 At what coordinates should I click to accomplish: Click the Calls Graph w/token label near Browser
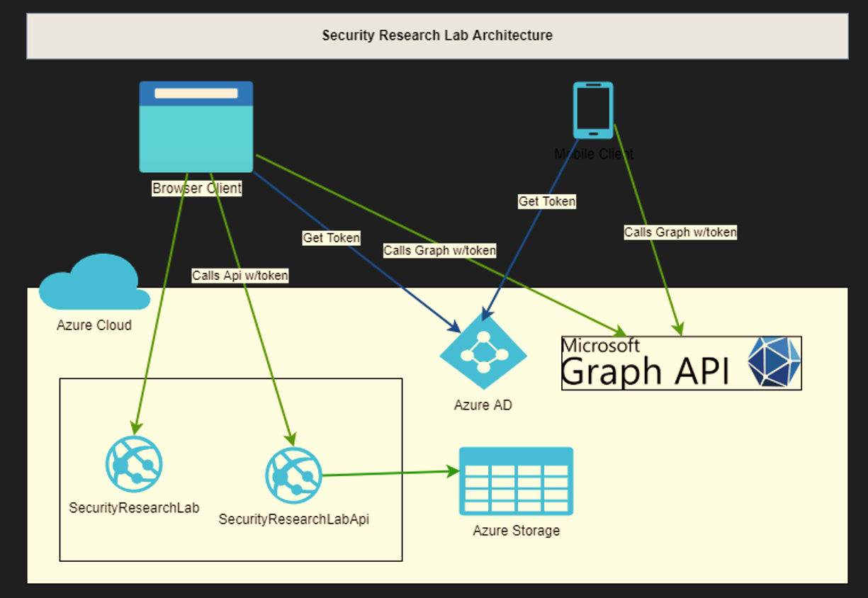pyautogui.click(x=440, y=250)
